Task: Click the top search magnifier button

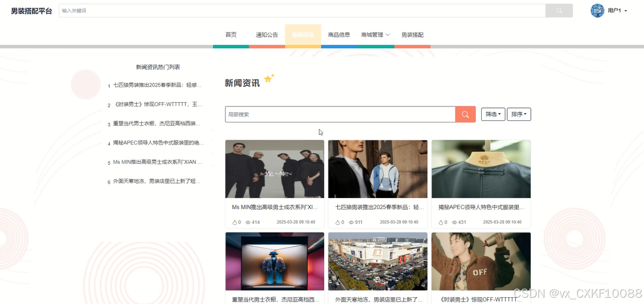Action: pos(559,11)
